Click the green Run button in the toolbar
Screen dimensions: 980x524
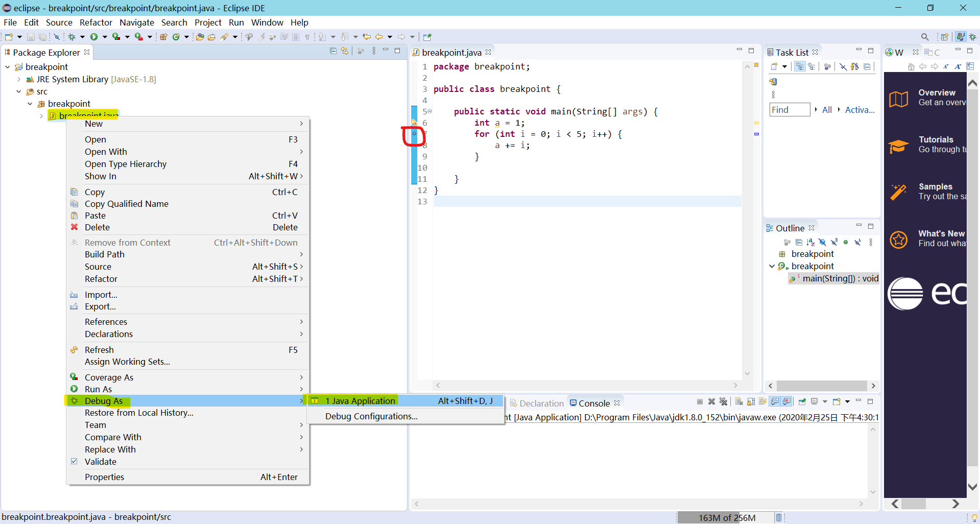click(94, 37)
